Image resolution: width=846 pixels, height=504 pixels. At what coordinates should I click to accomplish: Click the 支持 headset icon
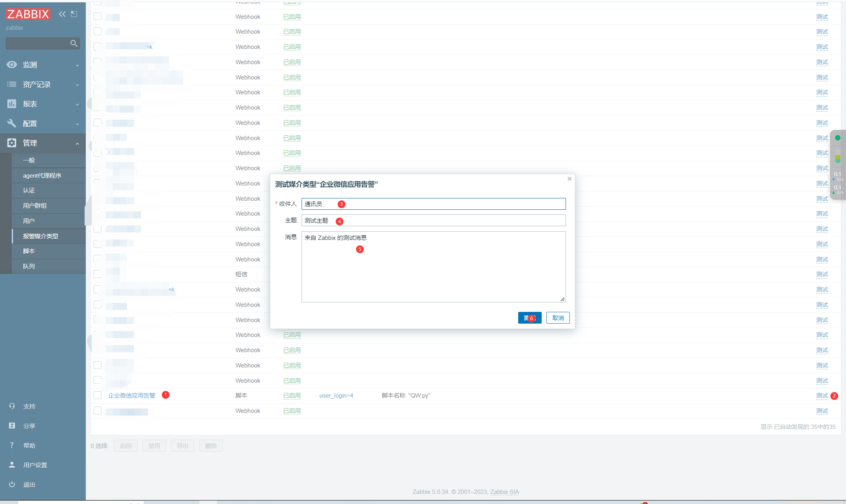[12, 406]
